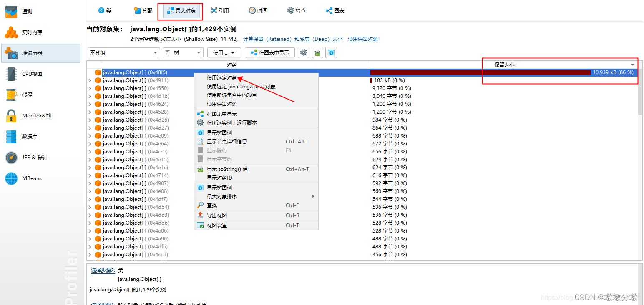Open the 不分组 grouping dropdown
Screen dimensions: 644x305
[123, 52]
